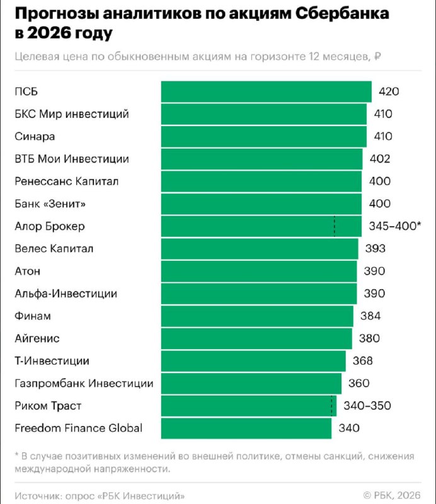Image resolution: width=436 pixels, height=504 pixels.
Task: Select the Газпромбанк Инвестиции label
Action: [x=84, y=383]
